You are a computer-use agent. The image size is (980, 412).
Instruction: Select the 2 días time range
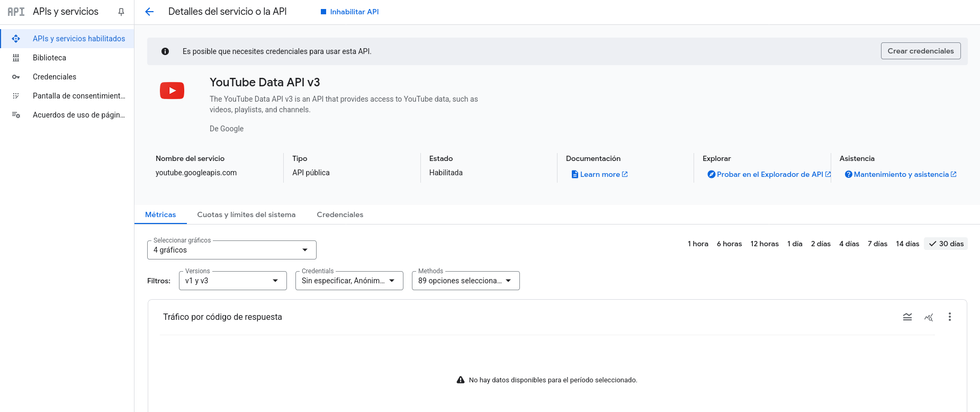click(821, 244)
